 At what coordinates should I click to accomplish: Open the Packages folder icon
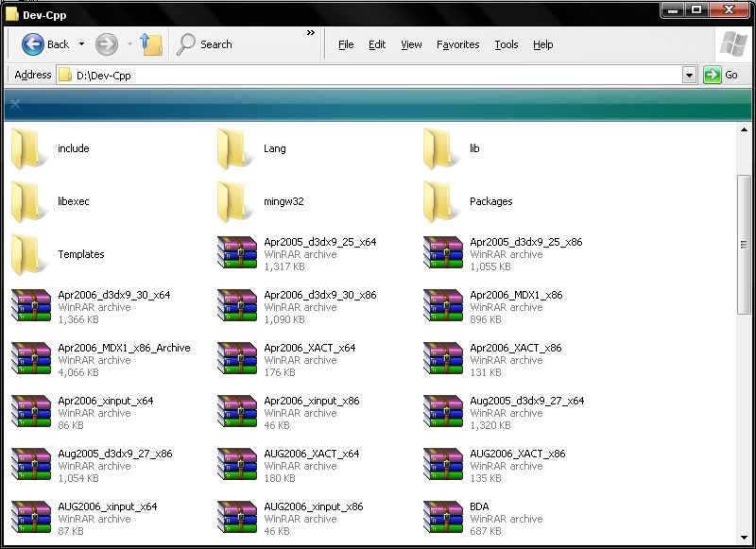[x=439, y=201]
